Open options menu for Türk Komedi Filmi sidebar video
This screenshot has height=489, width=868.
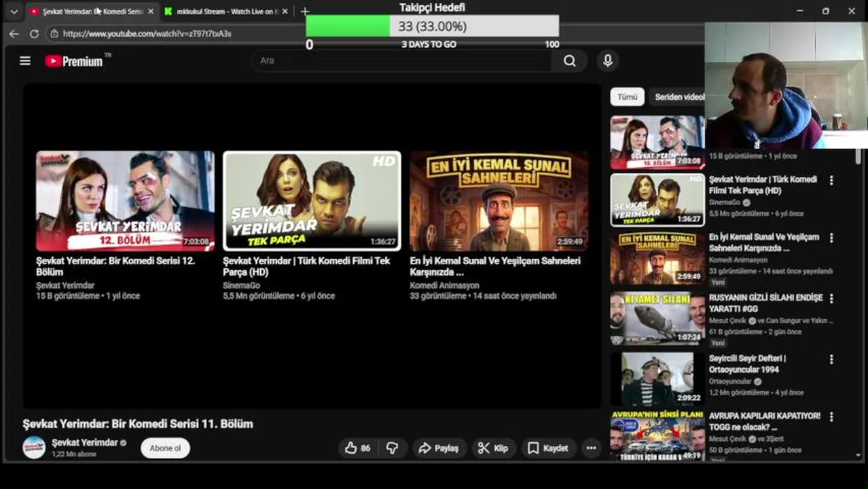tap(831, 181)
